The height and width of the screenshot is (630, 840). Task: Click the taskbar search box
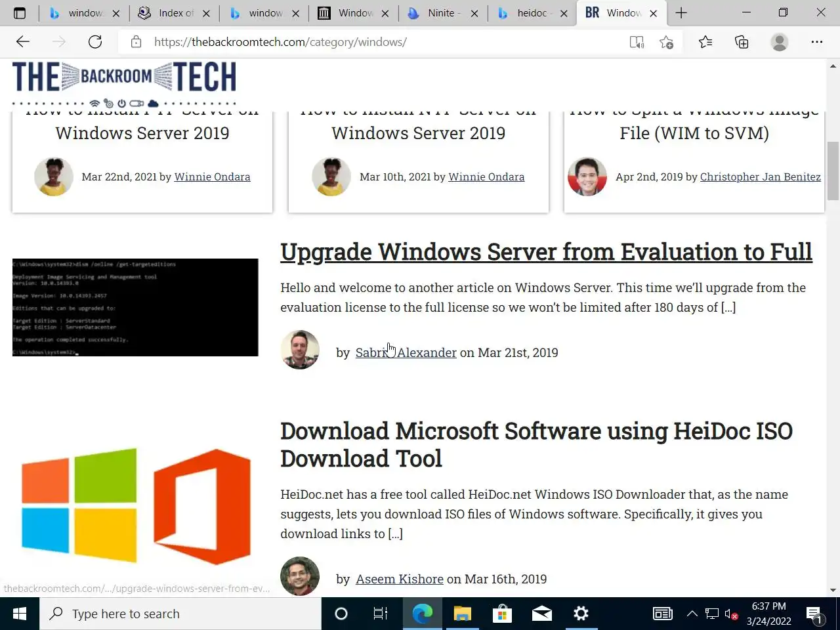[x=180, y=614]
